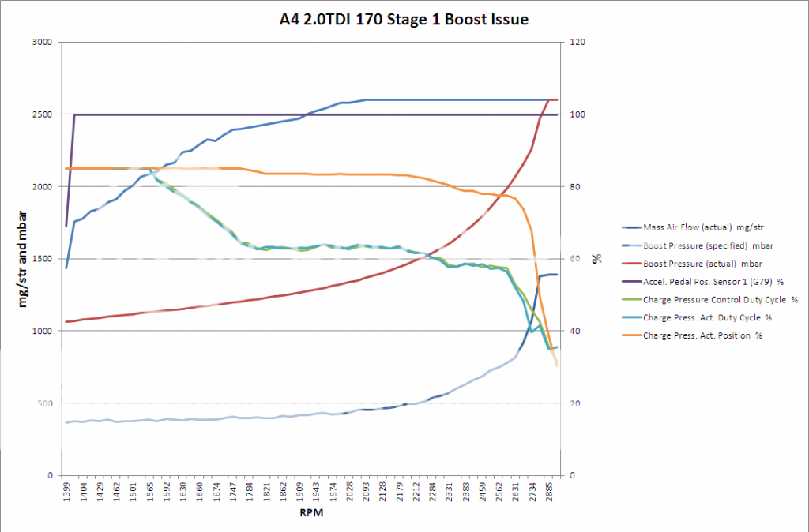The height and width of the screenshot is (532, 809).
Task: Click the "0" label on the left axis
Action: click(50, 475)
